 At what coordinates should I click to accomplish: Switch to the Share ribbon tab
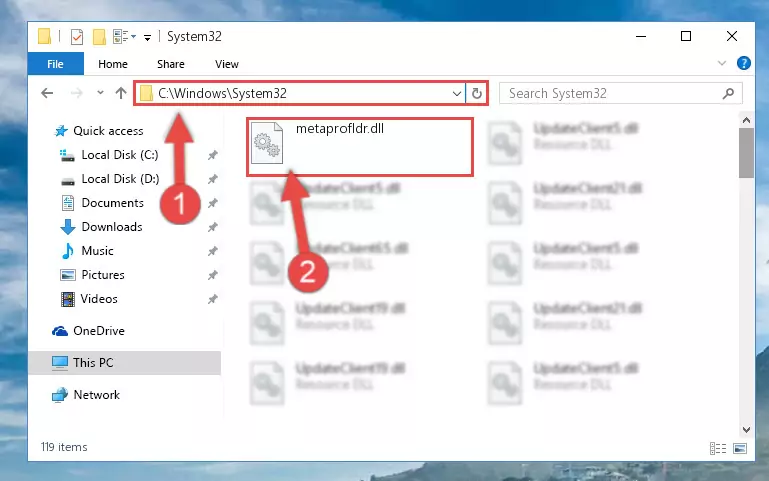pos(171,64)
